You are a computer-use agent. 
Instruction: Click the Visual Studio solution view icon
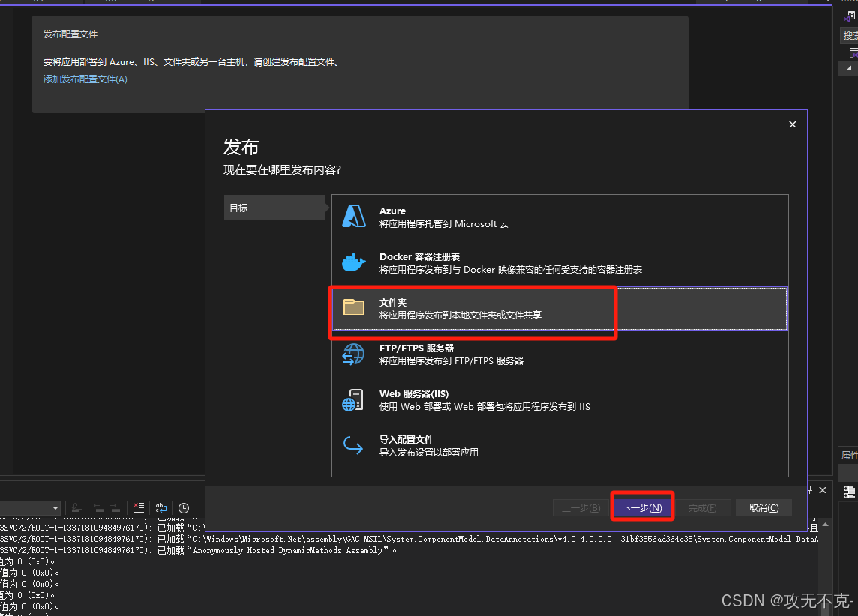850,16
